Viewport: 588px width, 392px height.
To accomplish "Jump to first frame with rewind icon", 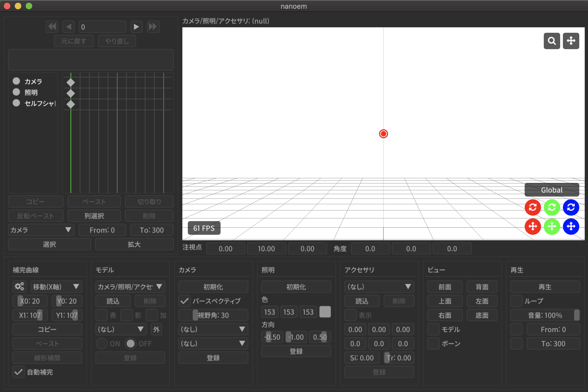I will 52,27.
